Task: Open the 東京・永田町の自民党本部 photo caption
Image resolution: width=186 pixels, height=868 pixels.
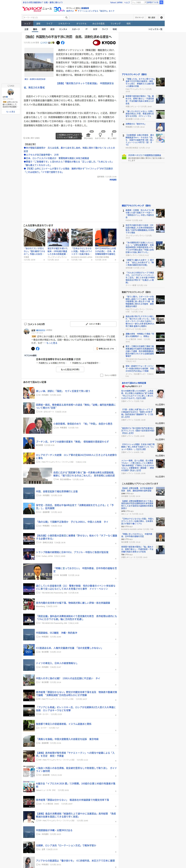Action: pos(35,79)
